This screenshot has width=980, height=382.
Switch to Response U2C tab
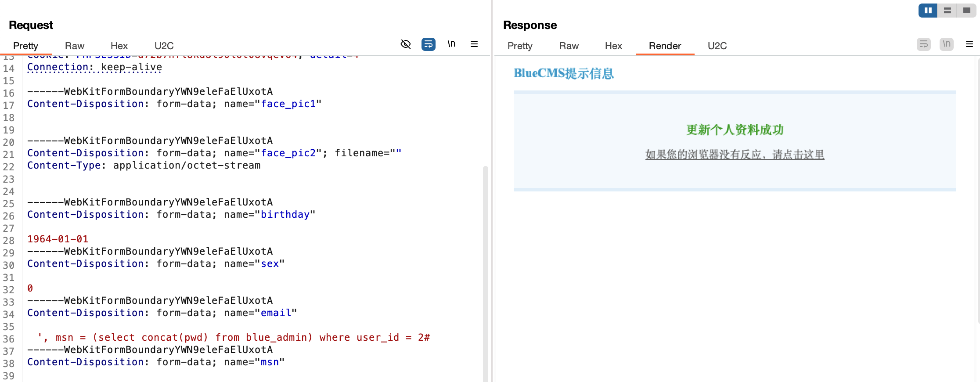(x=717, y=46)
